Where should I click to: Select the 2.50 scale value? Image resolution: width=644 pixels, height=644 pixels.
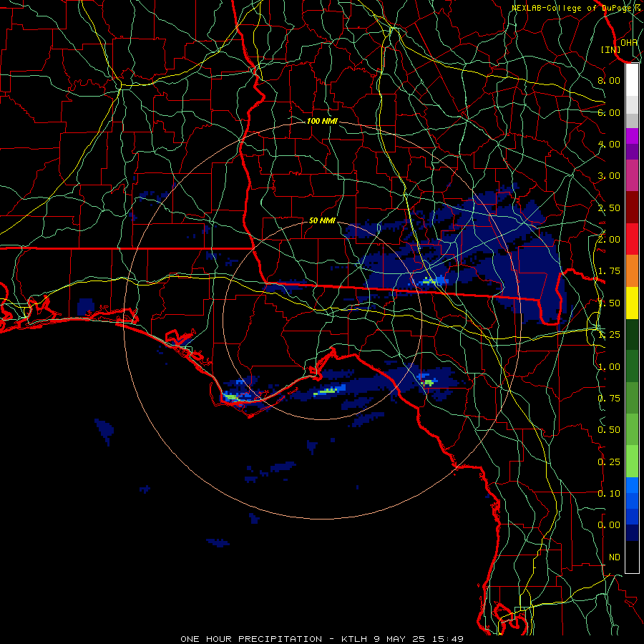(x=609, y=208)
